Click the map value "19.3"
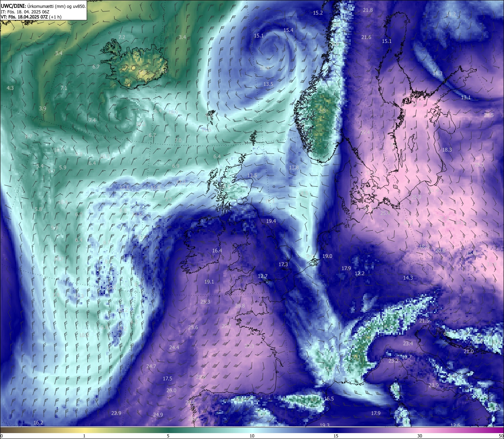Viewport: 504px width, 439px height. 324,425
